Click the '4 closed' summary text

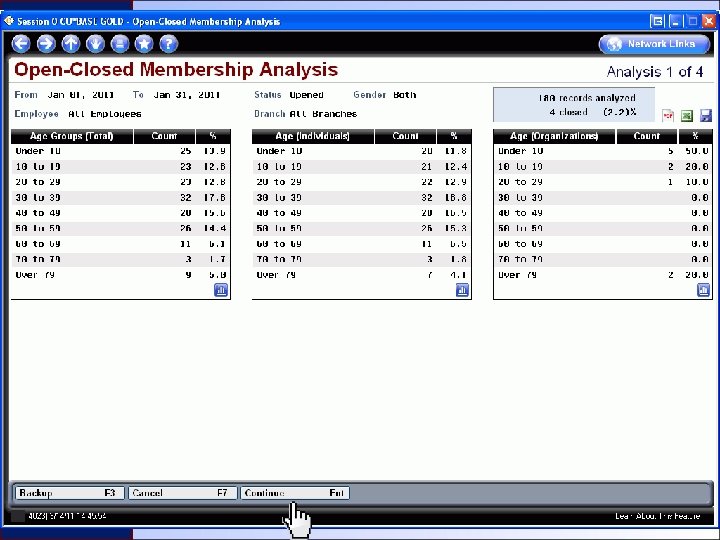pos(568,112)
